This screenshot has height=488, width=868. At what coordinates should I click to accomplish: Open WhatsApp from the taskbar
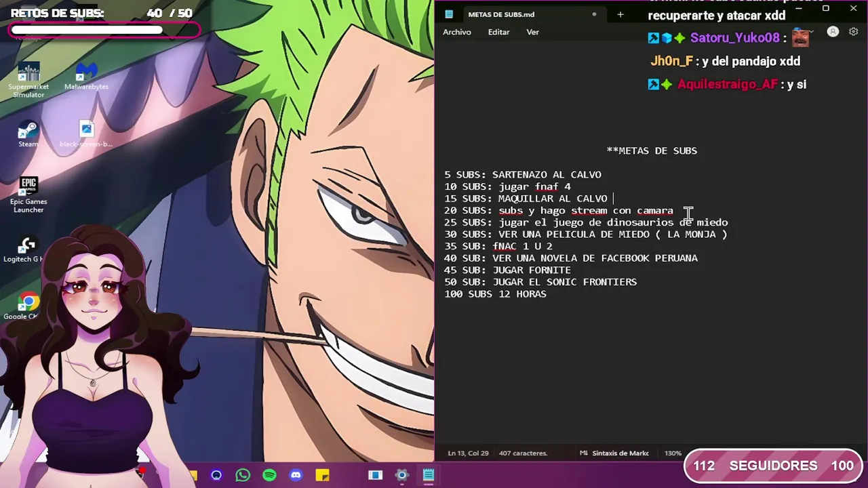coord(243,475)
